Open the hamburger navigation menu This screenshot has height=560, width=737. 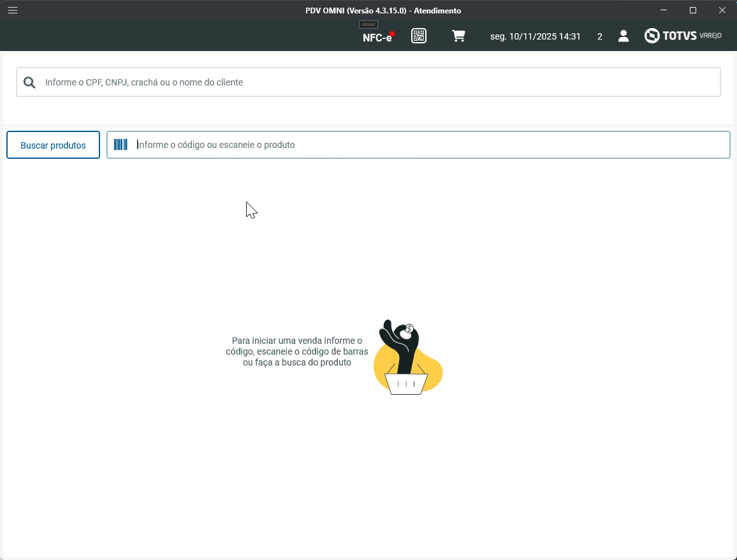pos(12,10)
